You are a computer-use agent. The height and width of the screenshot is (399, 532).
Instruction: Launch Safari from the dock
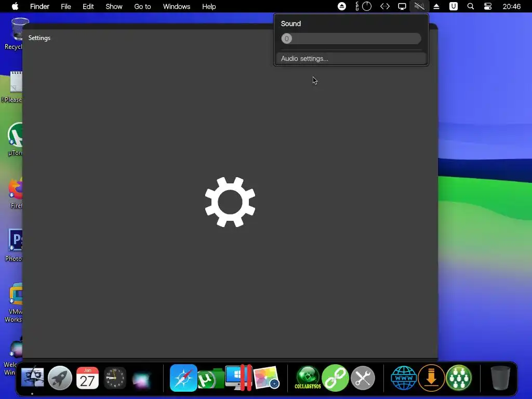point(183,378)
